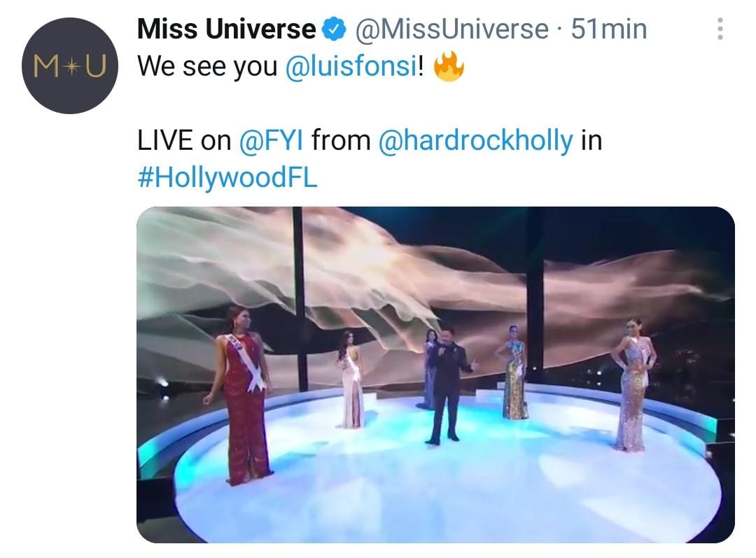756x558 pixels.
Task: Open the tweet's three-dot more options menu
Action: pyautogui.click(x=720, y=29)
